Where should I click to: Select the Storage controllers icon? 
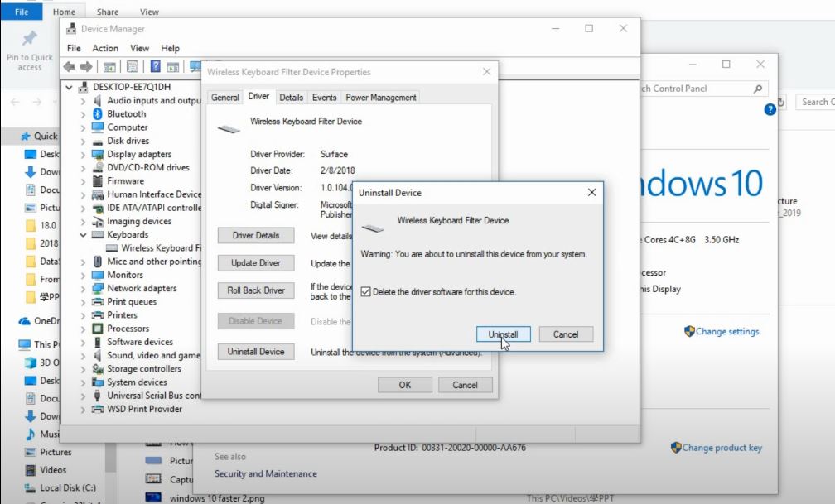[x=98, y=369]
